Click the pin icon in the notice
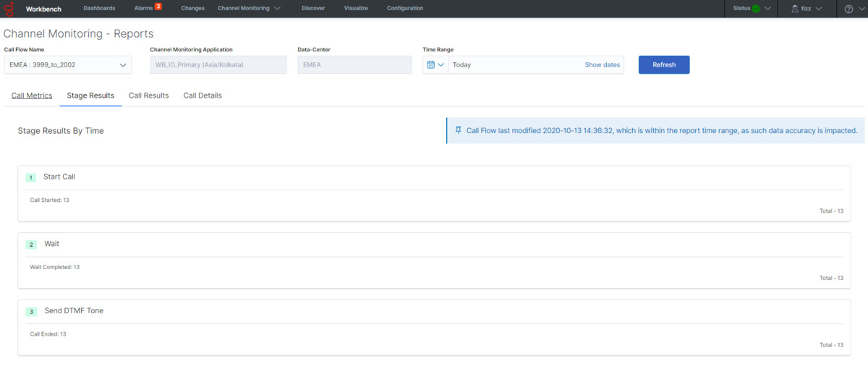 pos(458,130)
